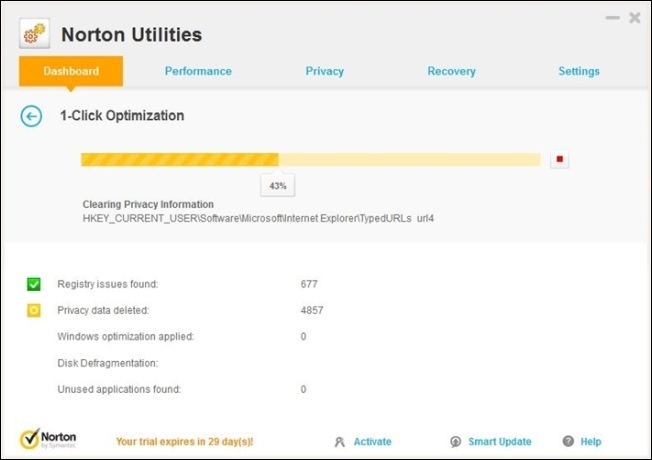
Task: Click the Activate link
Action: (373, 442)
